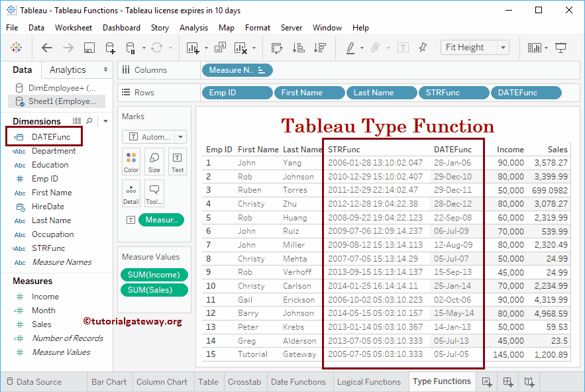Expand the Dimensions pane options arrow

click(105, 121)
